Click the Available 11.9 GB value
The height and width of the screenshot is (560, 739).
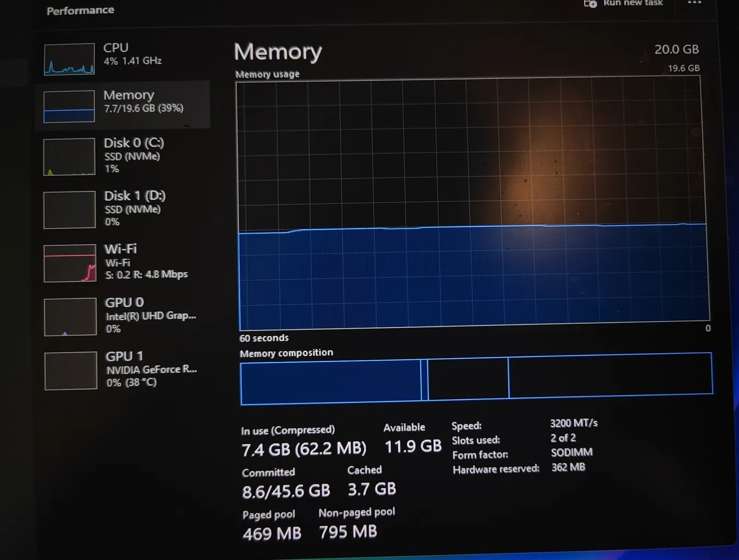click(x=413, y=447)
